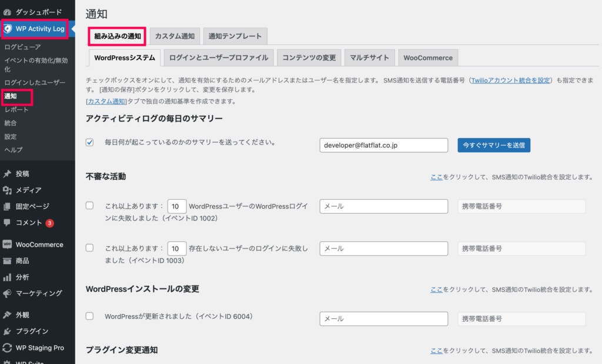Open ログインしたユーザー submenu item
602x364 pixels.
click(x=35, y=82)
